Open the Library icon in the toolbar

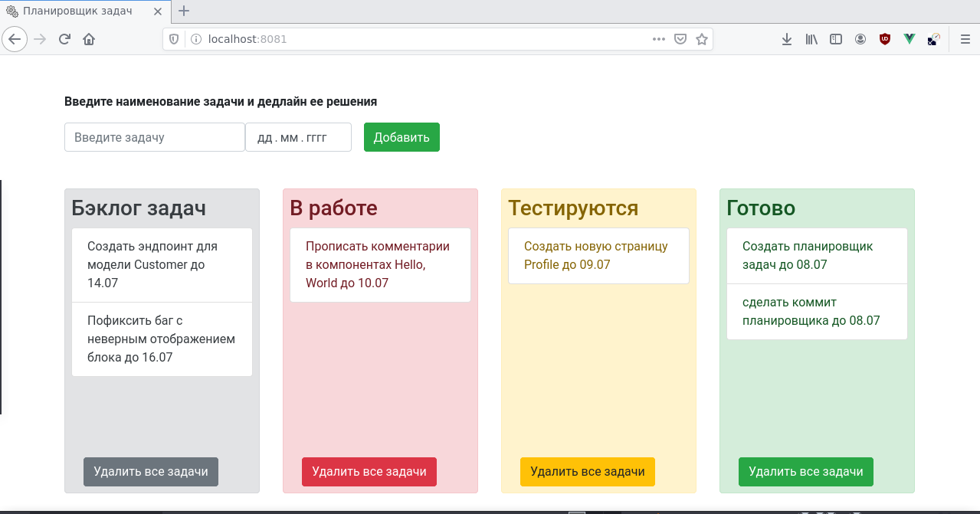[x=811, y=39]
